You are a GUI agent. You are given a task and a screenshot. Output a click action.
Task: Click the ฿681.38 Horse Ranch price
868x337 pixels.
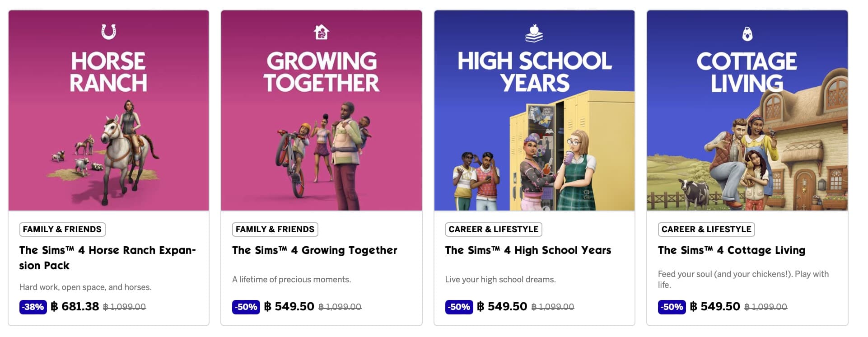coord(75,307)
